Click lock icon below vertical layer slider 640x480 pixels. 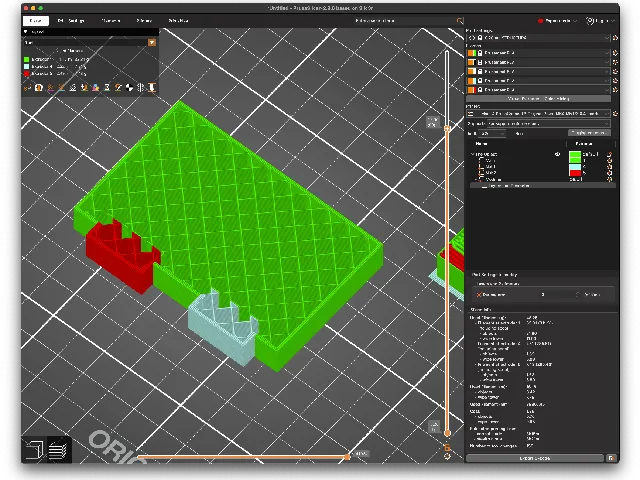[x=447, y=448]
